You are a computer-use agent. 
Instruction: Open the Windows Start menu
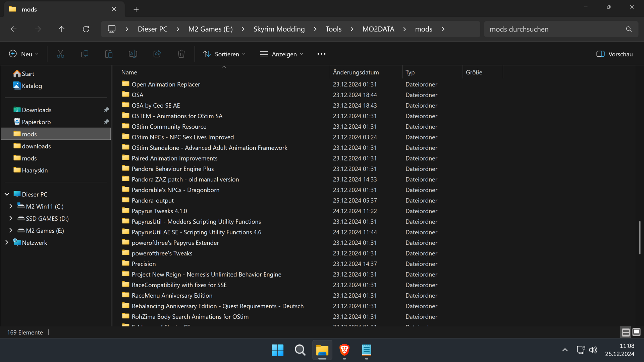278,350
